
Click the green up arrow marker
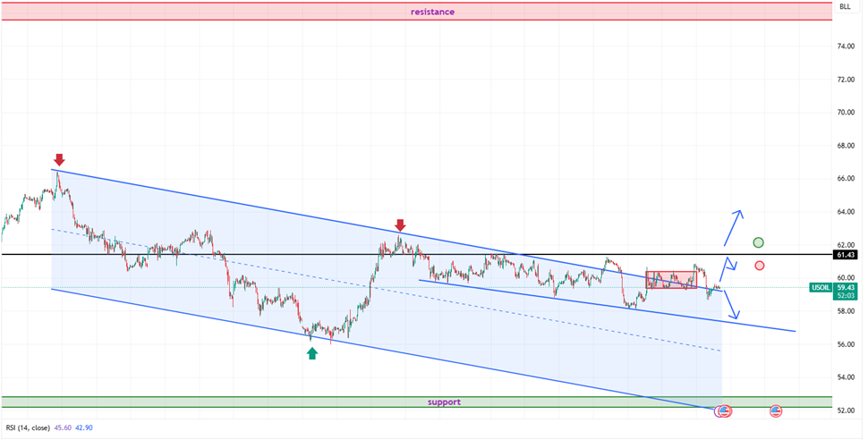311,353
